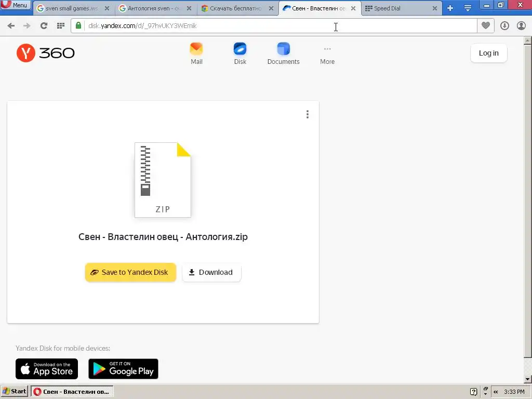The image size is (532, 399).
Task: Close the Speed Dial tab
Action: point(435,8)
